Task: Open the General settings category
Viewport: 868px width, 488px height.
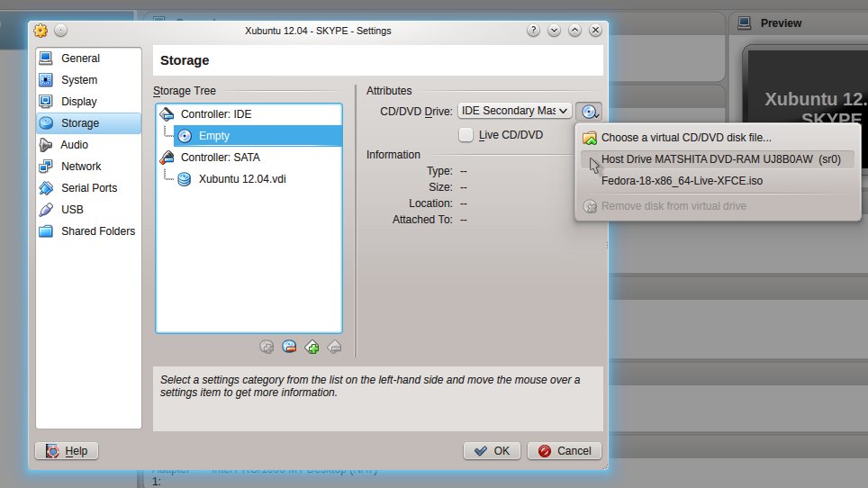Action: click(x=88, y=59)
